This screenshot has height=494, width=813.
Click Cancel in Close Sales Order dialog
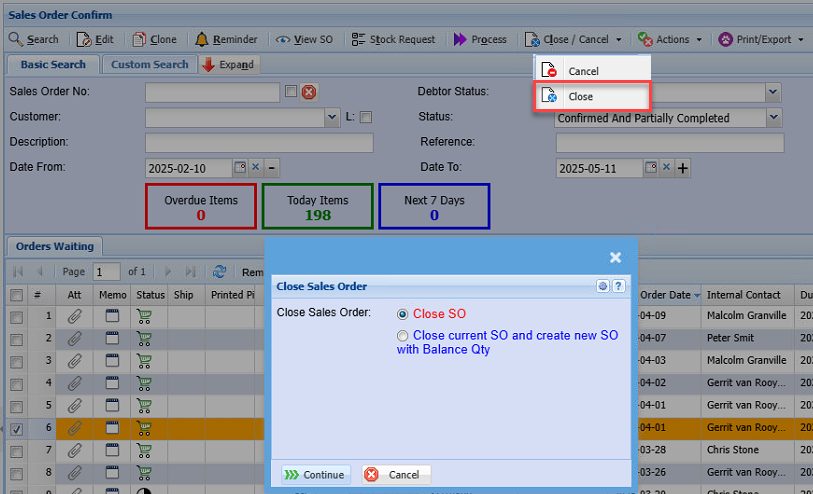pyautogui.click(x=397, y=475)
